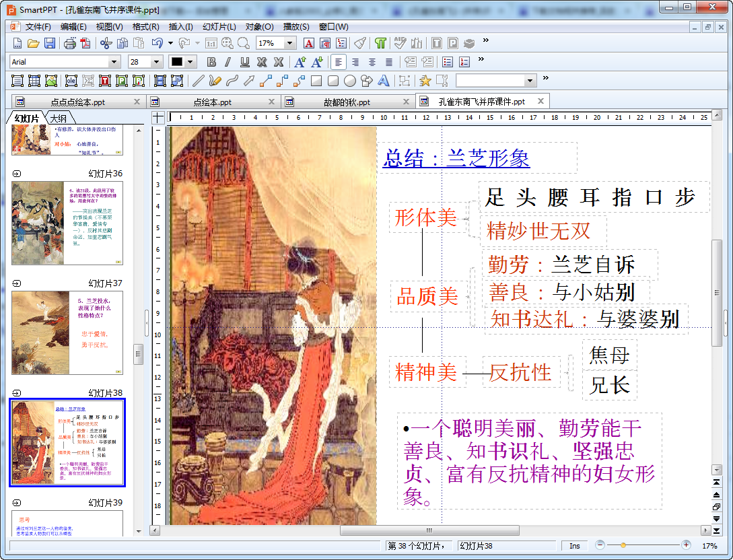Close the 点点点绘本.ppt document tab
The width and height of the screenshot is (733, 560).
(137, 102)
